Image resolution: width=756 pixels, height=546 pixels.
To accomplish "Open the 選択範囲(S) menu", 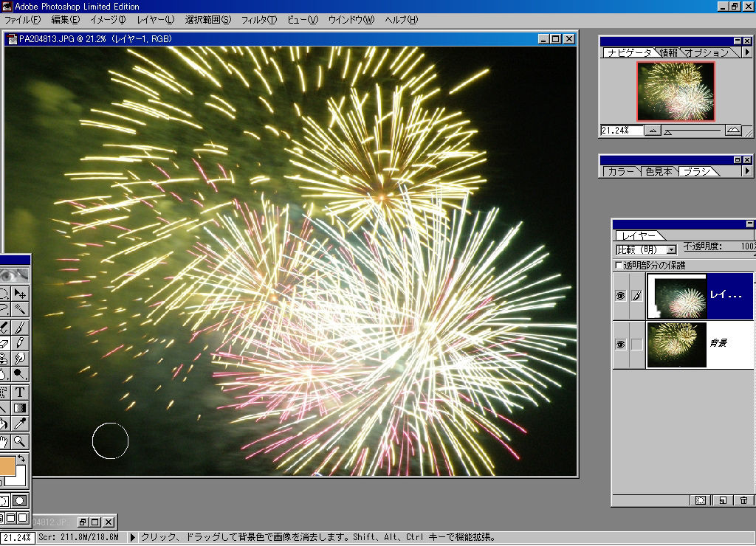I will [207, 20].
